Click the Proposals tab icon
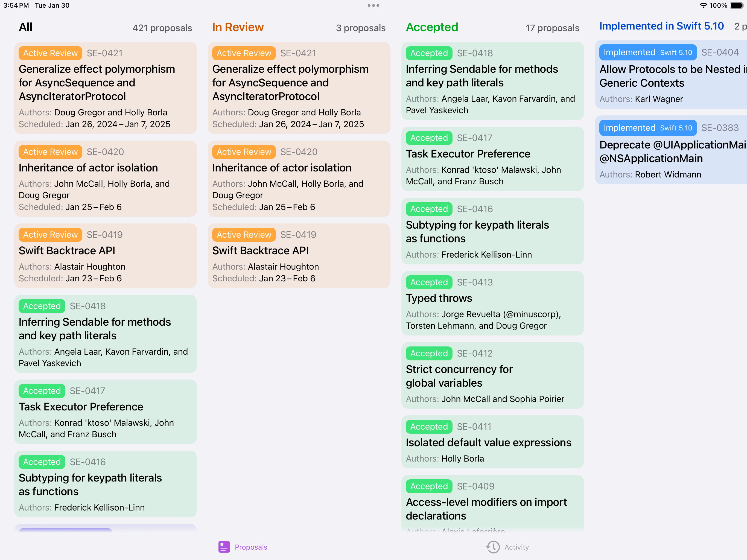The width and height of the screenshot is (747, 560). (x=224, y=547)
